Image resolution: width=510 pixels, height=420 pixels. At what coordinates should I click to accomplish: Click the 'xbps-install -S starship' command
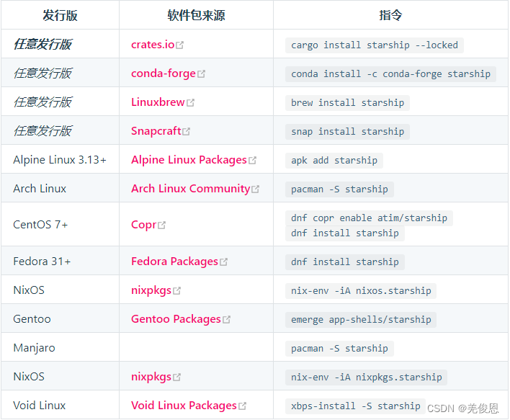[356, 406]
